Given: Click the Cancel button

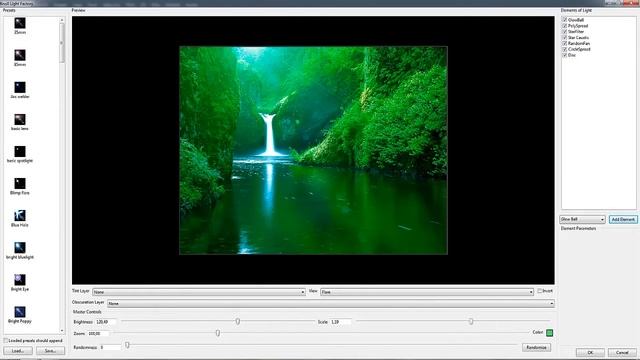Looking at the screenshot, I should 622,352.
